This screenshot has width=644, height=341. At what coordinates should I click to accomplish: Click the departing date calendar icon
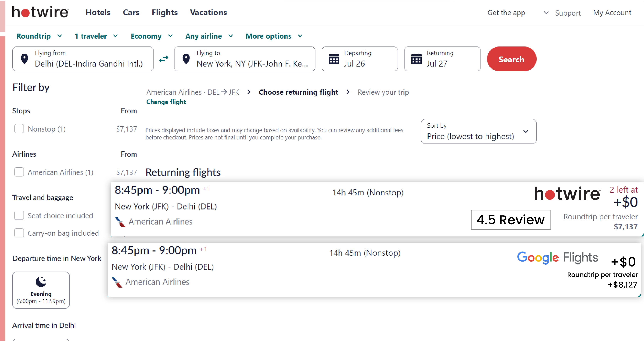334,59
